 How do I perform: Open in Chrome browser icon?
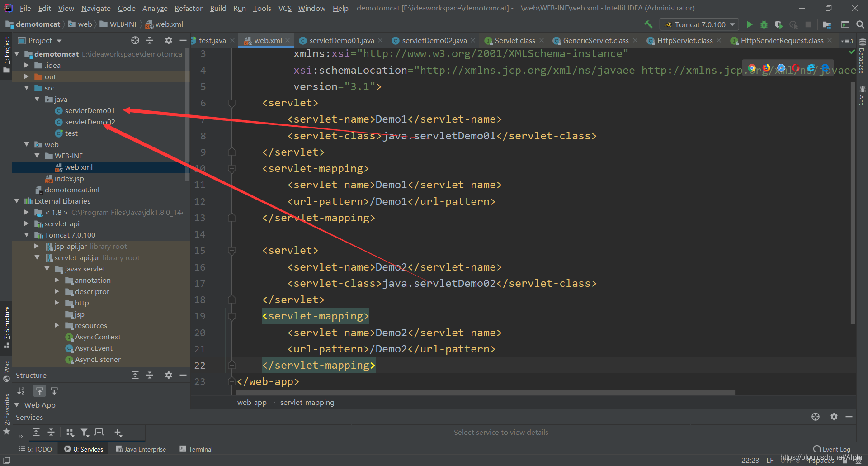coord(752,68)
